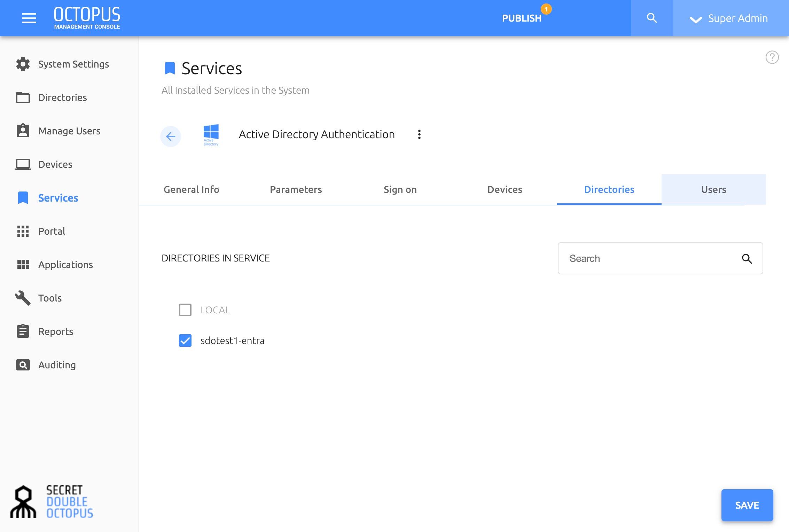This screenshot has width=789, height=532.
Task: Uncheck the sdotest1-entra directory checkbox
Action: tap(185, 341)
